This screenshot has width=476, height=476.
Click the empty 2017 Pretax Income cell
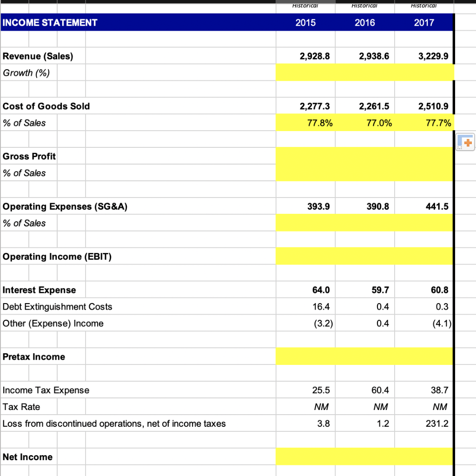click(424, 357)
